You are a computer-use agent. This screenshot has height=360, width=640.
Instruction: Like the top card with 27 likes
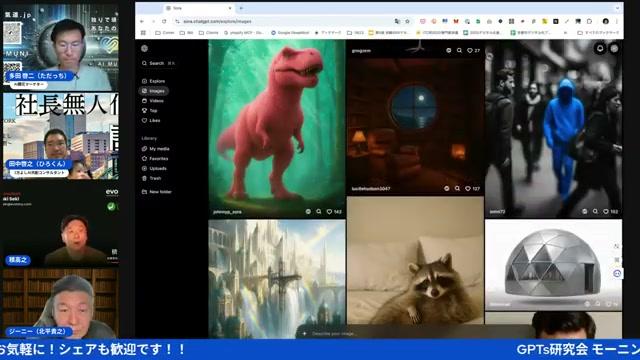point(470,51)
